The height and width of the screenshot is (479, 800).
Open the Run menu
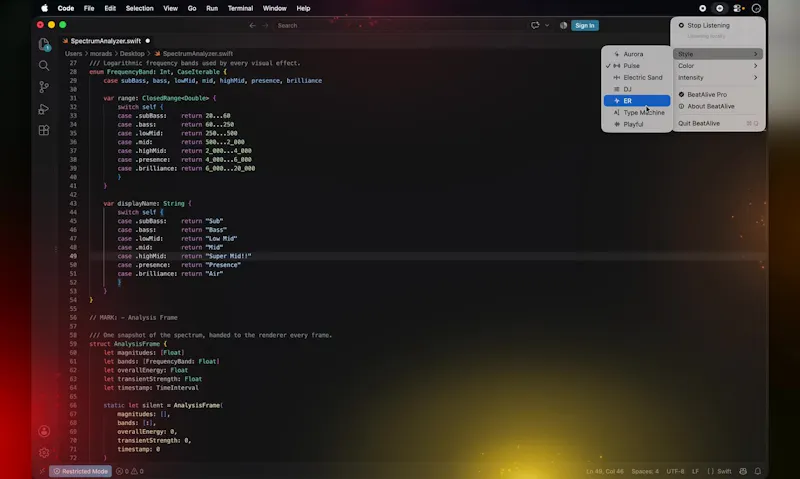click(212, 8)
